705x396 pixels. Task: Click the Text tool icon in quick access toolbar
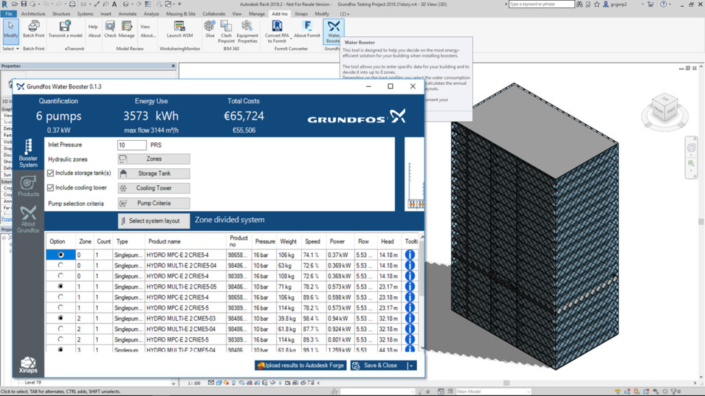(x=114, y=4)
